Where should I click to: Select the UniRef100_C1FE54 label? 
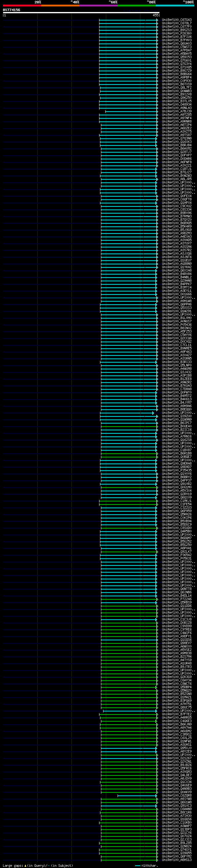pos(177,504)
